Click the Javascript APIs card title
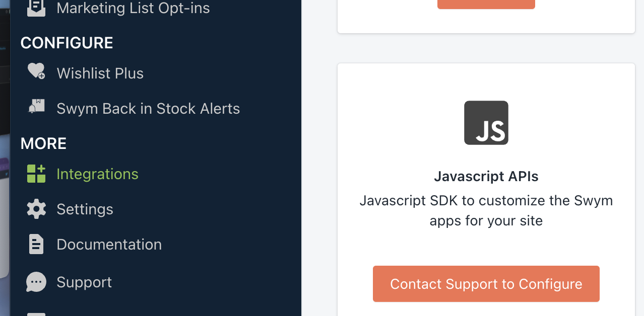Viewport: 644px width, 316px height. [486, 177]
